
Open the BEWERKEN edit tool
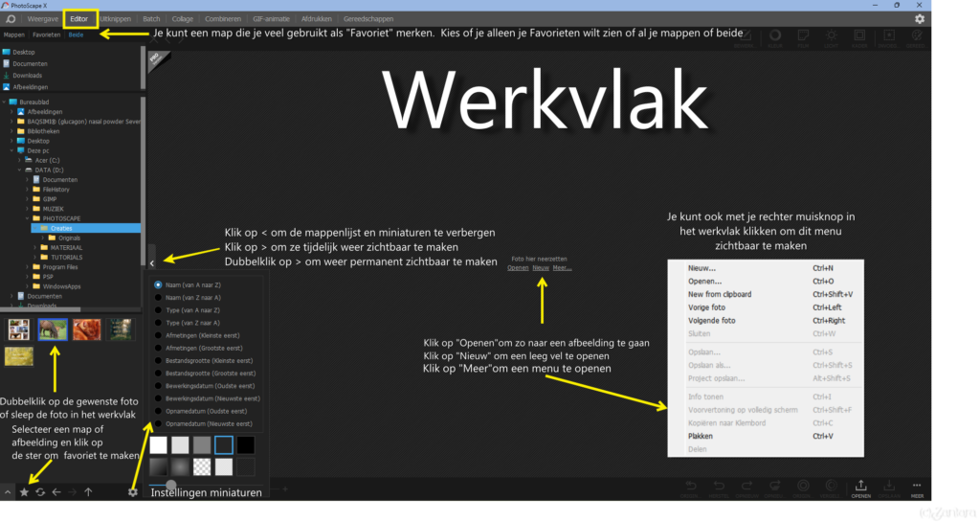745,38
